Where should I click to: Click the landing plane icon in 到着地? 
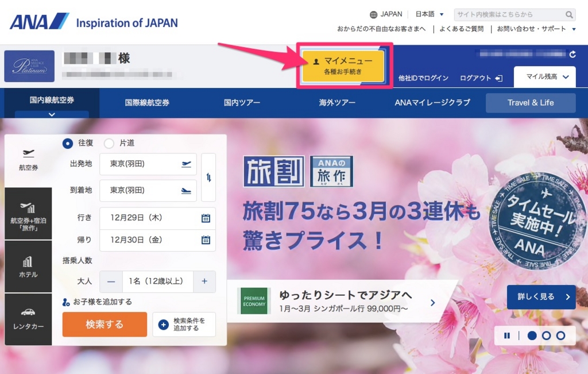[x=187, y=191]
